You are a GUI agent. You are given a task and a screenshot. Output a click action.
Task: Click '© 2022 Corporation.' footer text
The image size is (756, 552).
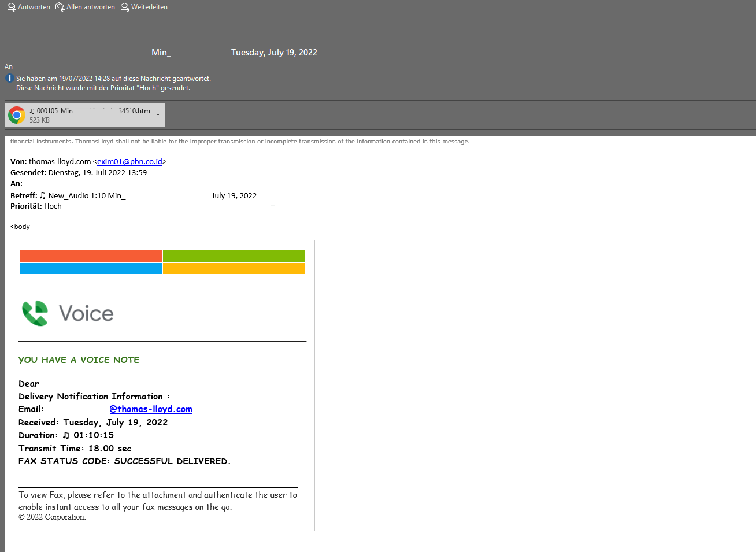coord(52,517)
